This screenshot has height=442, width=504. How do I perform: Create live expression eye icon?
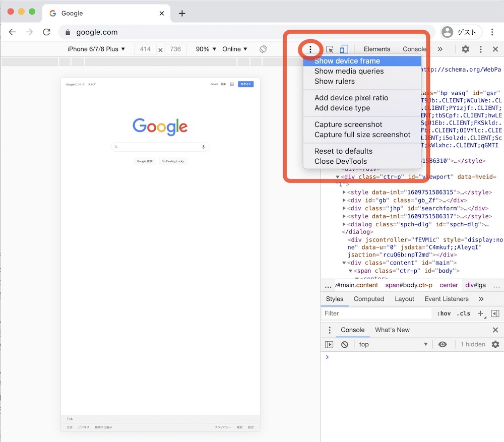click(x=443, y=345)
